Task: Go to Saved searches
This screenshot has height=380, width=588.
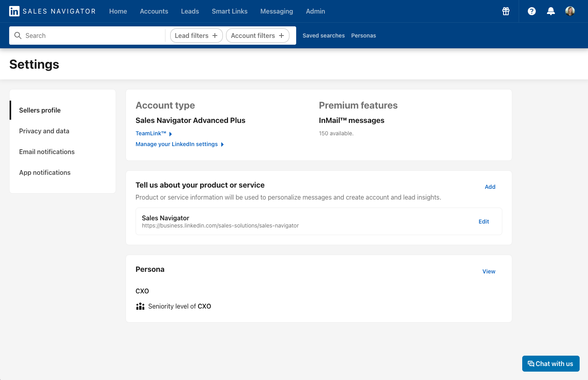Action: 324,36
